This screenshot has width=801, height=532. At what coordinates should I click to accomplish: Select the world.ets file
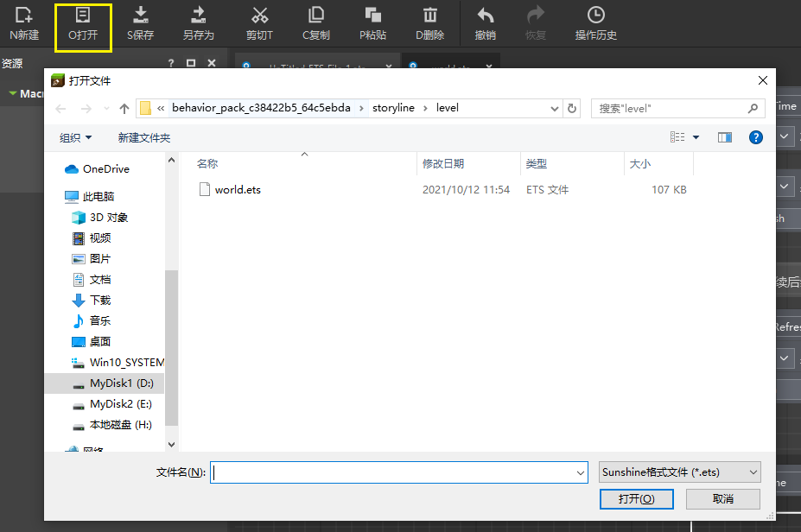(238, 189)
